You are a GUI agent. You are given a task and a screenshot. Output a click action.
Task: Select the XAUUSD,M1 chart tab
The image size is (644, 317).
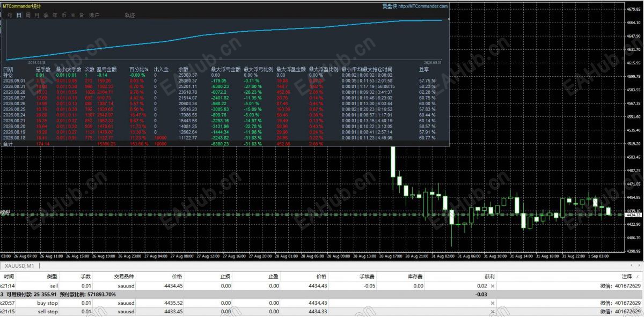click(20, 266)
